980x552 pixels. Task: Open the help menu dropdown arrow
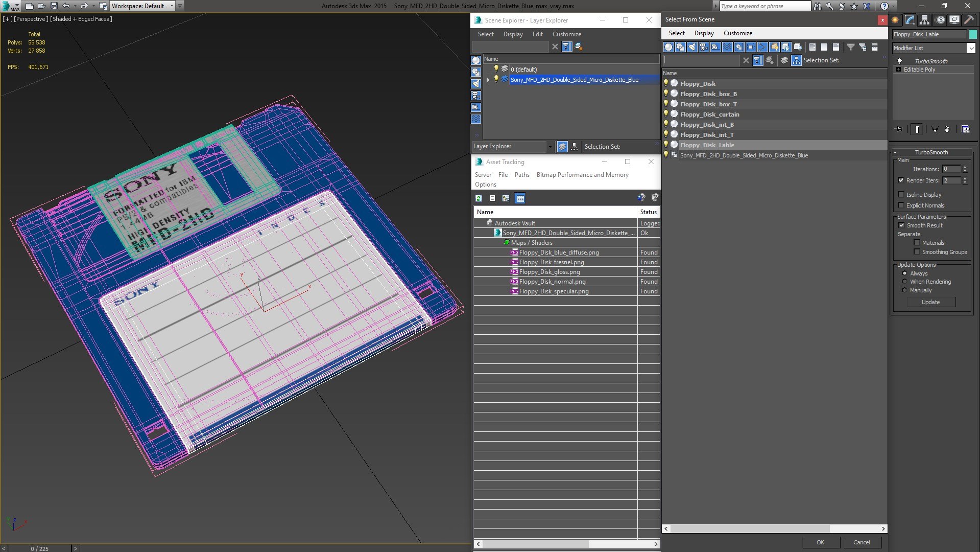893,6
